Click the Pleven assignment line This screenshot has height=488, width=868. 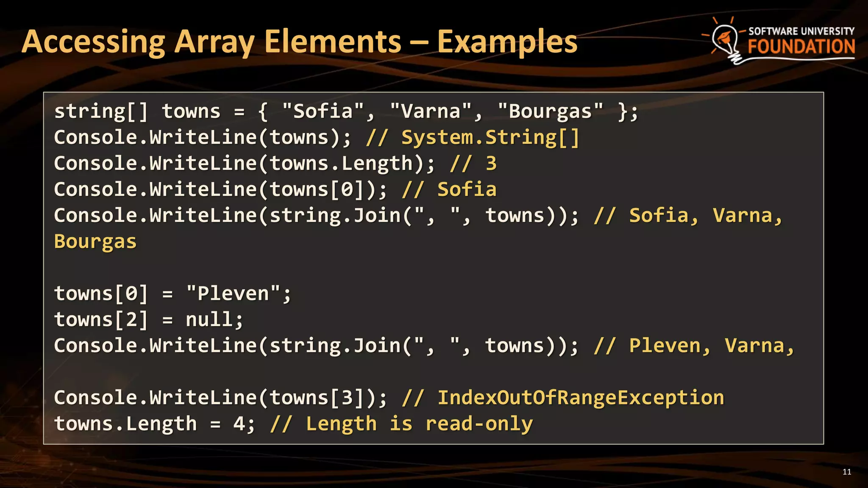point(172,294)
